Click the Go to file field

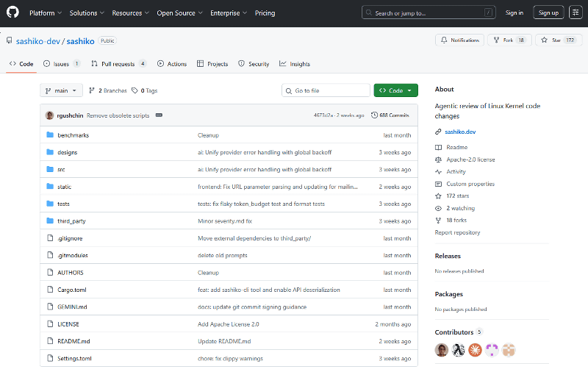(x=326, y=90)
